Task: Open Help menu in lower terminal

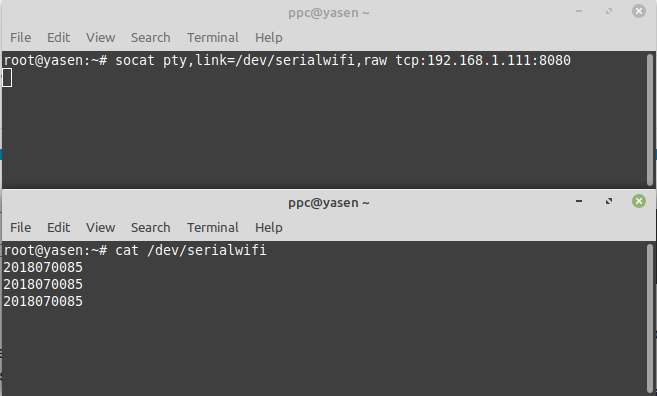Action: (269, 227)
